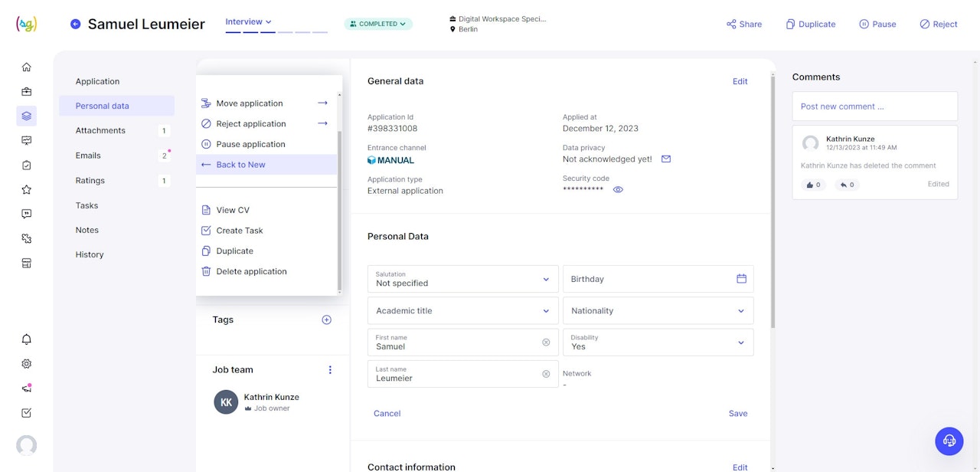The height and width of the screenshot is (472, 980).
Task: Add a tag with the plus icon
Action: 326,320
